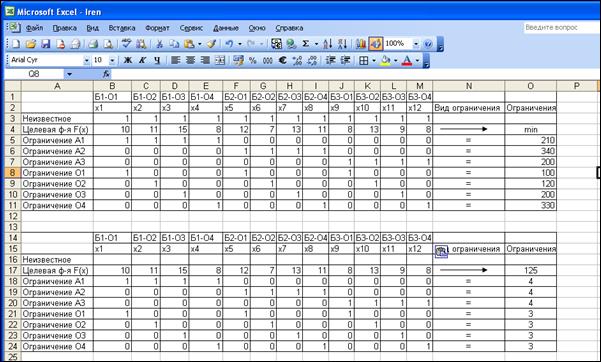
Task: Select row 17 by its row header
Action: pos(13,270)
